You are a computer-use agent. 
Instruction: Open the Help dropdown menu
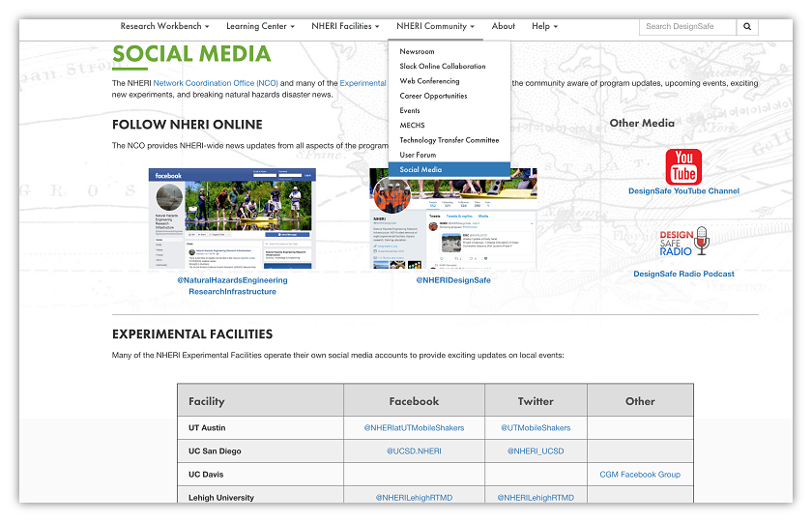pos(544,26)
